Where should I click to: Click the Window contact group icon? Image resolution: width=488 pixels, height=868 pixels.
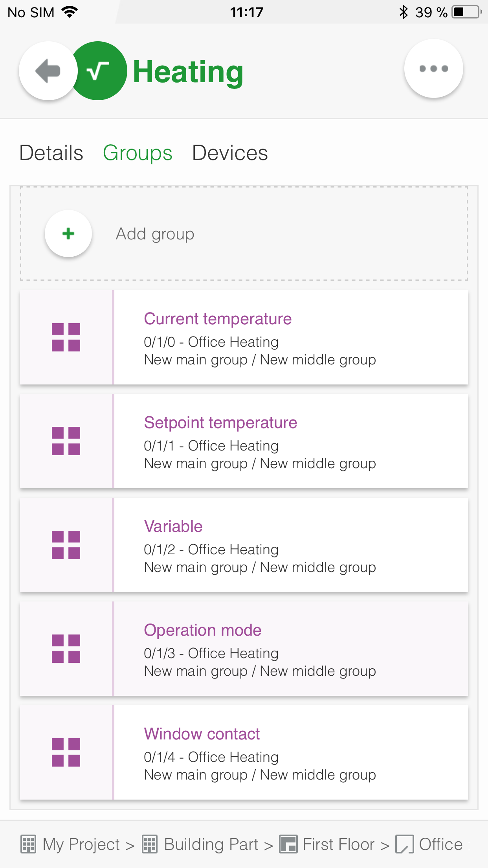66,752
